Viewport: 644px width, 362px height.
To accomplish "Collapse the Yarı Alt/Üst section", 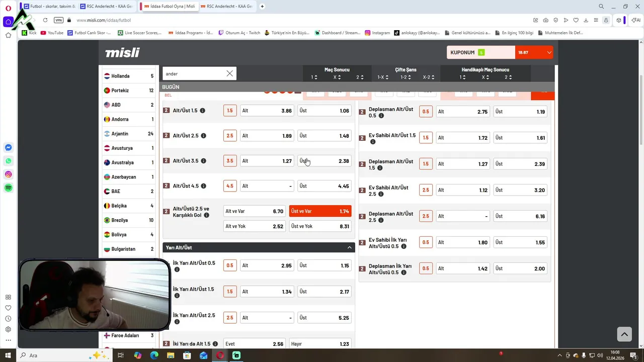I will click(349, 247).
